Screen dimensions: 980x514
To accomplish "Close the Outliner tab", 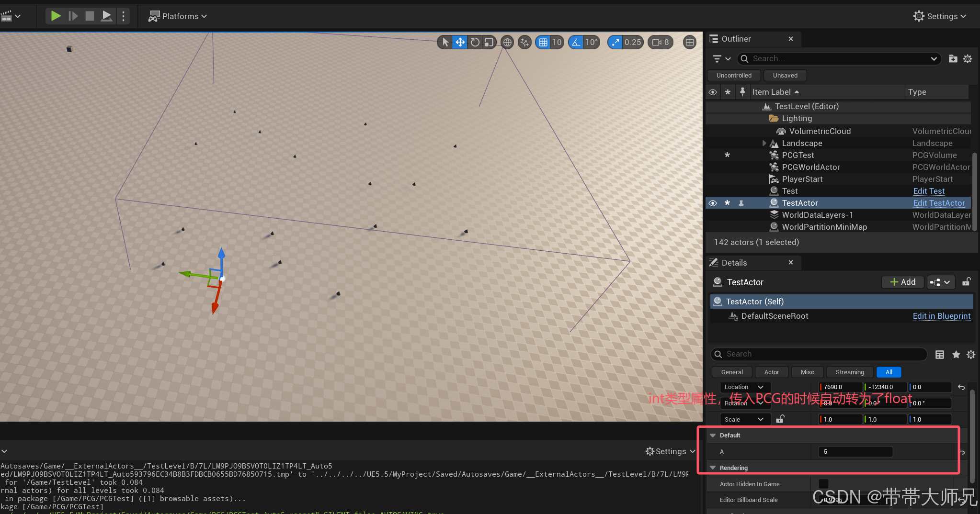I will tap(791, 39).
